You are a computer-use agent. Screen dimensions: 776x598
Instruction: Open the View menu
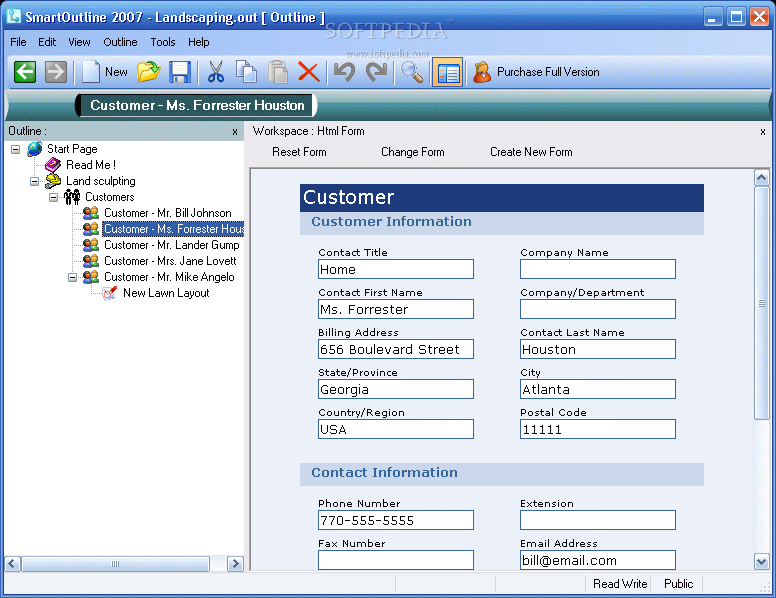click(x=79, y=42)
